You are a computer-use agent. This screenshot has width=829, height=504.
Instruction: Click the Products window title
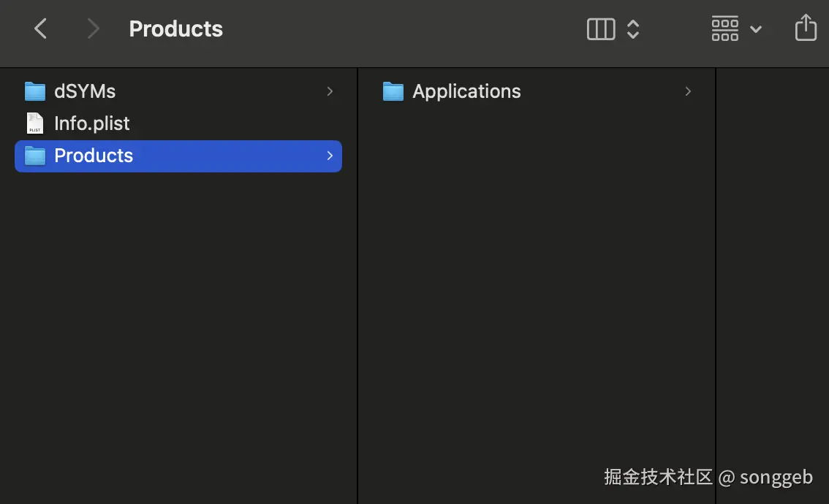point(175,29)
